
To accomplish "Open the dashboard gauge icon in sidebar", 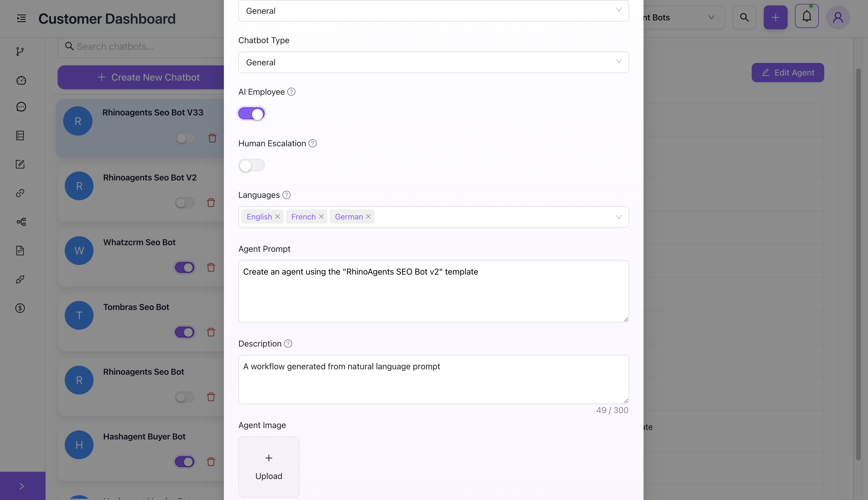I will 21,80.
